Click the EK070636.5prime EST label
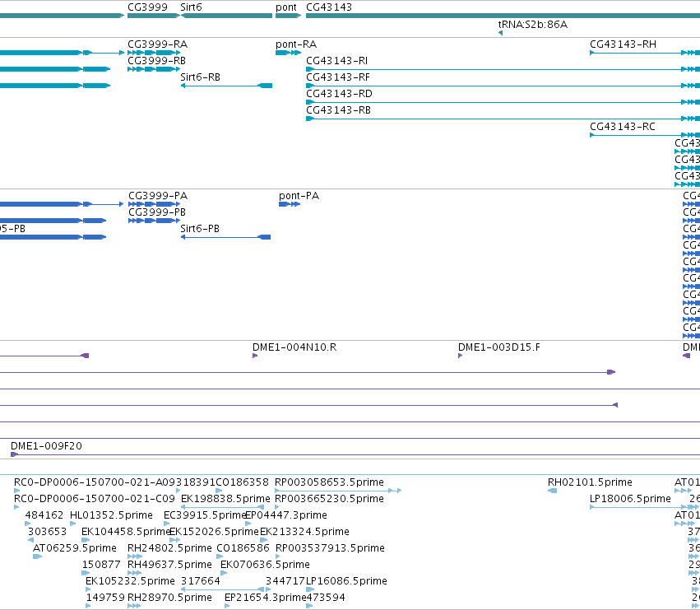Viewport: 700px width, 610px height. 265,565
